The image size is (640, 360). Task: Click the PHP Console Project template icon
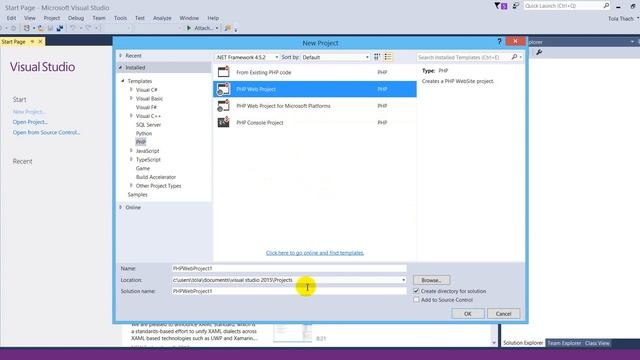223,122
